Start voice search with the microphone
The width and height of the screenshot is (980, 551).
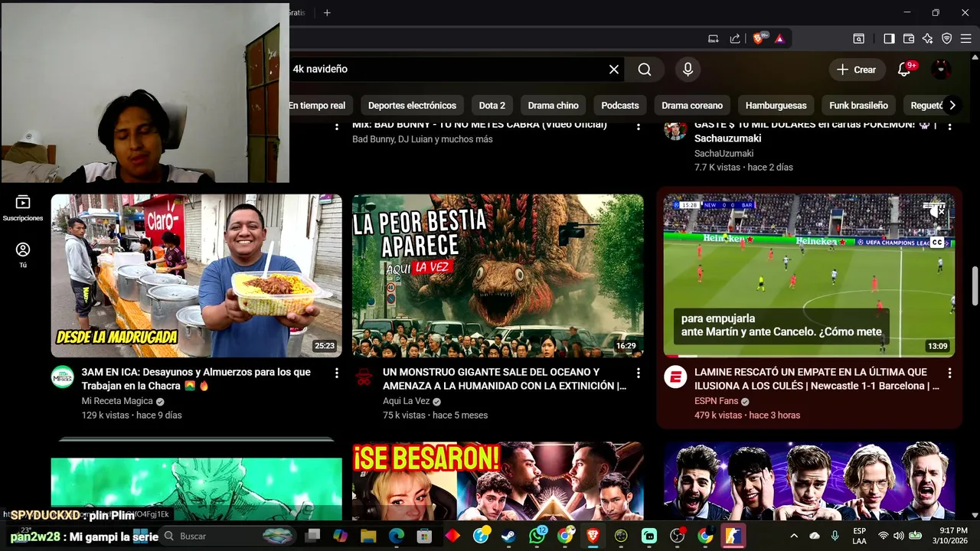click(688, 70)
